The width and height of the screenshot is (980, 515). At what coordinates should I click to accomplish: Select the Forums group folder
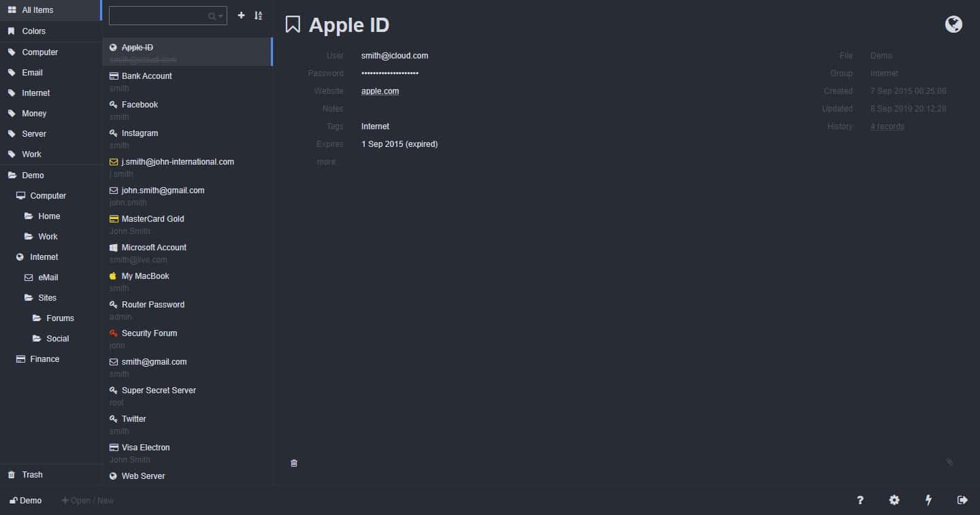[51, 318]
